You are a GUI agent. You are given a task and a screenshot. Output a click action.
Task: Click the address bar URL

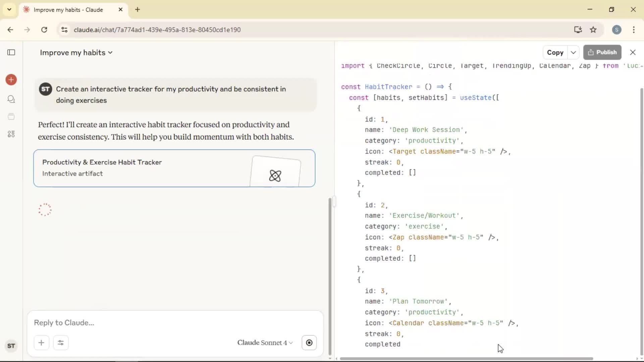157,29
